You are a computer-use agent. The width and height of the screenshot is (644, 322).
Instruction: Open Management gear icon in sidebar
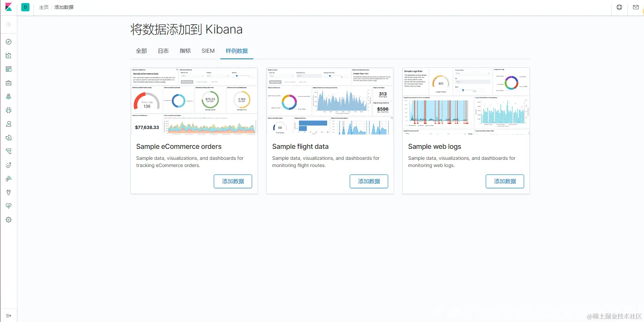[x=9, y=220]
